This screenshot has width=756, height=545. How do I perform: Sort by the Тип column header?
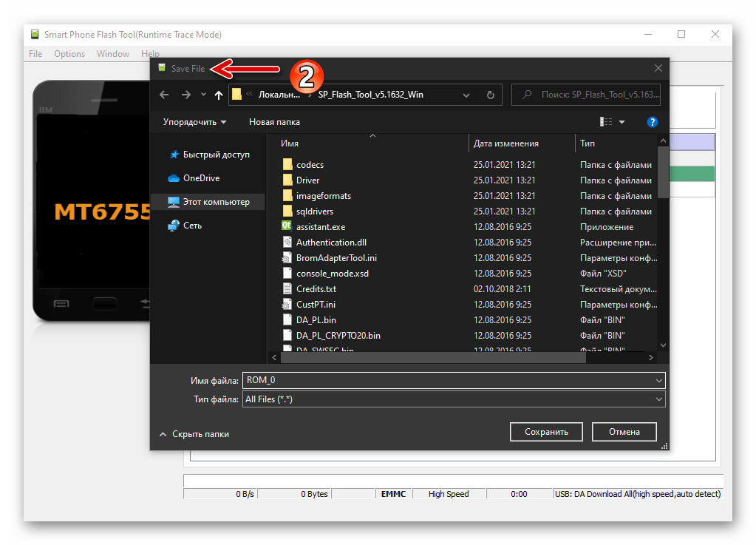(588, 143)
